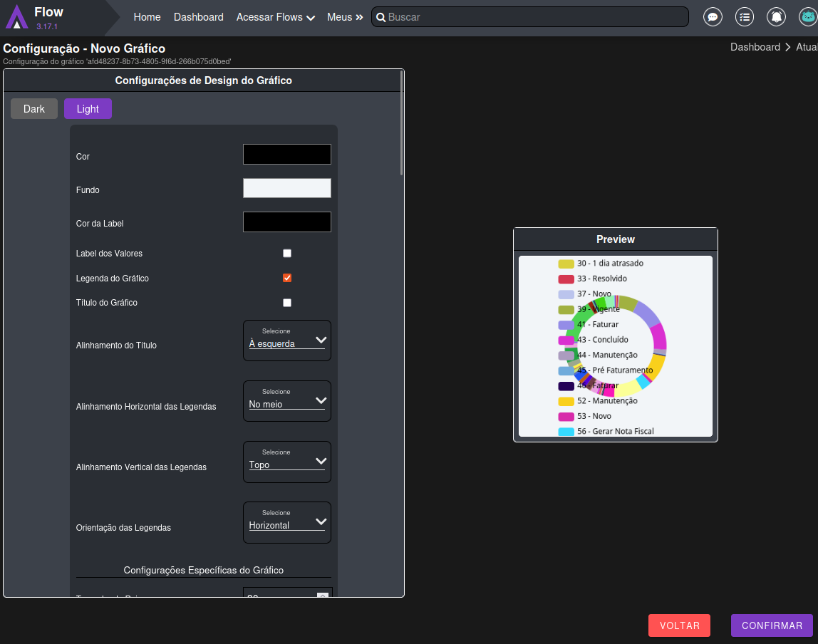Open the Fundo color swatch
This screenshot has height=644, width=818.
(286, 188)
